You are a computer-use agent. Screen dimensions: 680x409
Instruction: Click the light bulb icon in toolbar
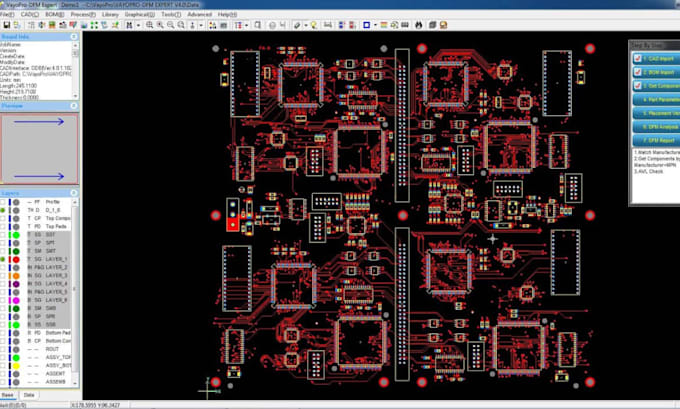tap(314, 25)
